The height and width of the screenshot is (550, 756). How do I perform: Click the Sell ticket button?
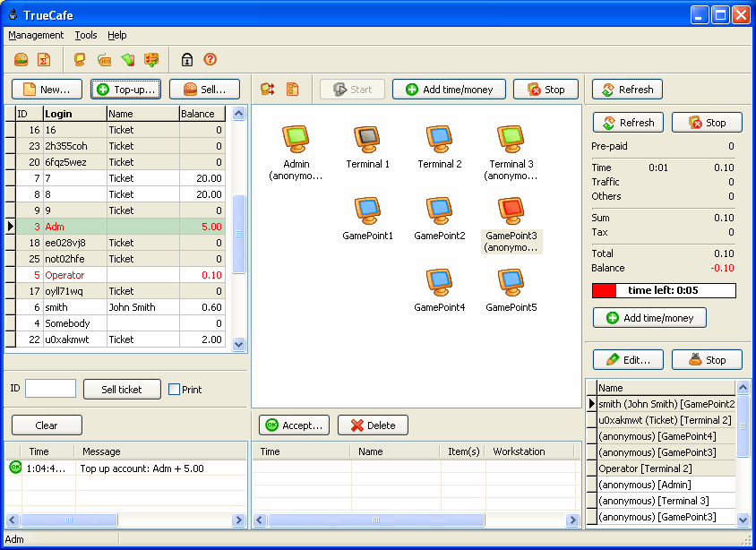click(x=122, y=389)
